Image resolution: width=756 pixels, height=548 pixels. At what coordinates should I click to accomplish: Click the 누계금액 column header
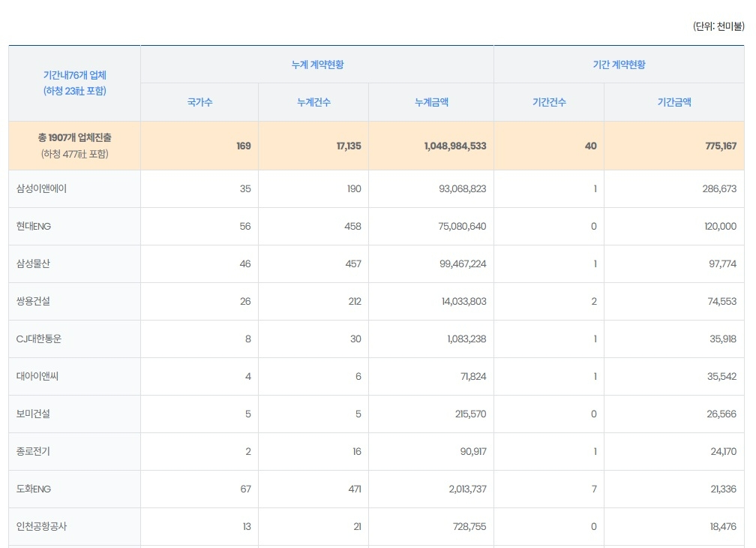click(x=431, y=102)
